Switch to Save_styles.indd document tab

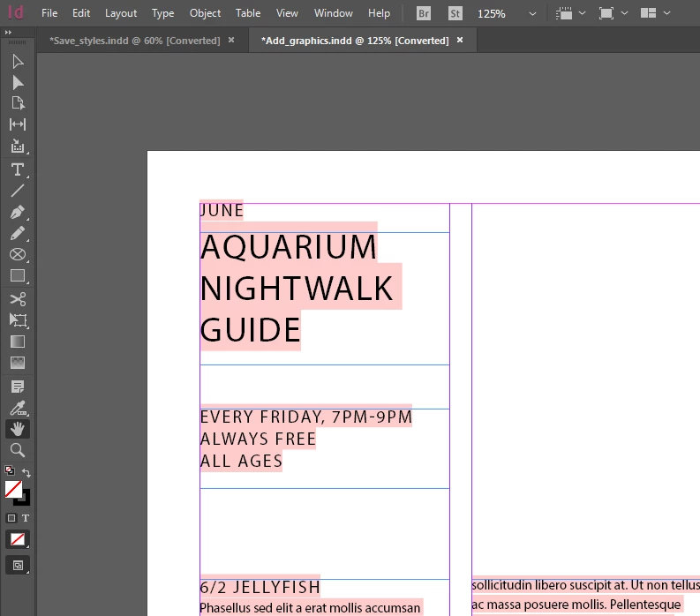[x=135, y=41]
